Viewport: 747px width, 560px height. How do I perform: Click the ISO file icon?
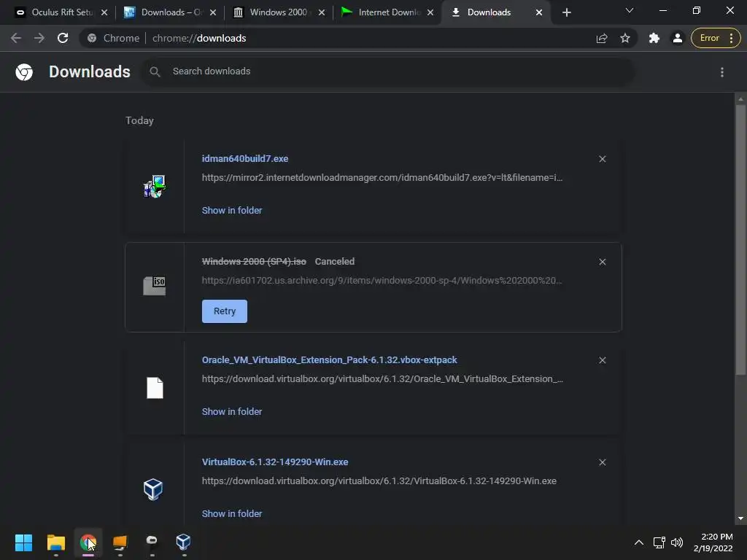pyautogui.click(x=155, y=286)
